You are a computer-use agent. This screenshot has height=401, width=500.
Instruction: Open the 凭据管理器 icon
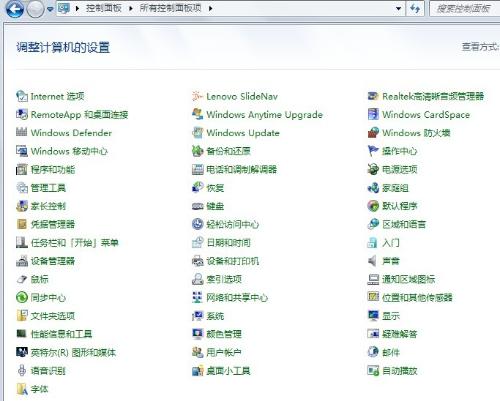tap(22, 224)
